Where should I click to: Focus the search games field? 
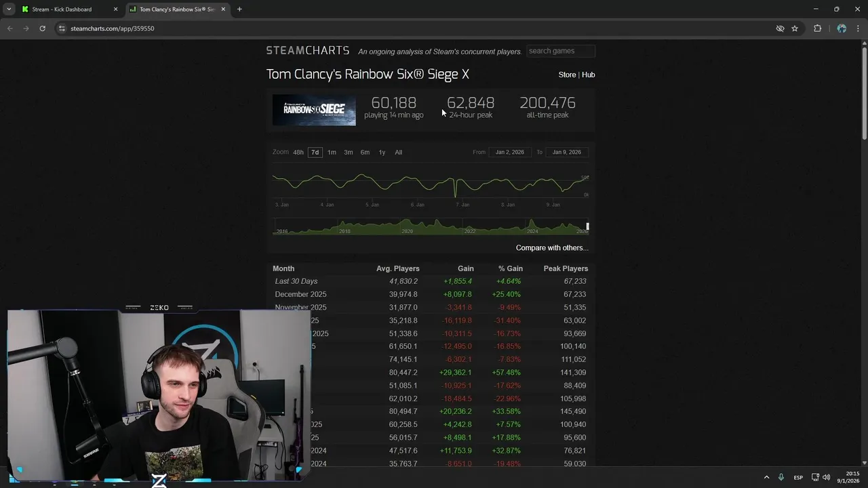(561, 51)
